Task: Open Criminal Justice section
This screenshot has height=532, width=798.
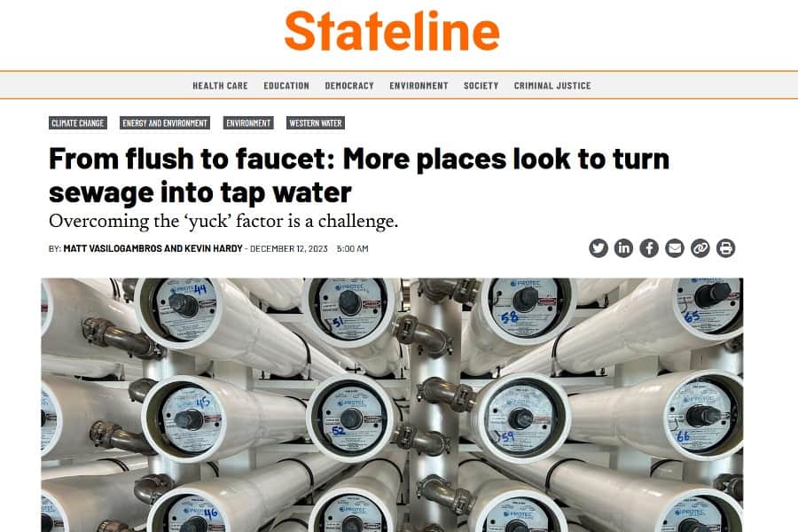Action: tap(552, 85)
